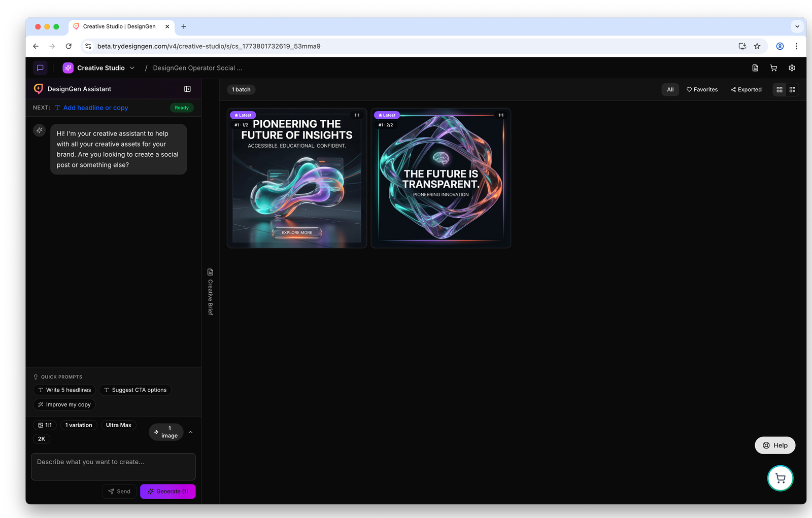Change the 1:1 aspect ratio setting

pos(45,425)
